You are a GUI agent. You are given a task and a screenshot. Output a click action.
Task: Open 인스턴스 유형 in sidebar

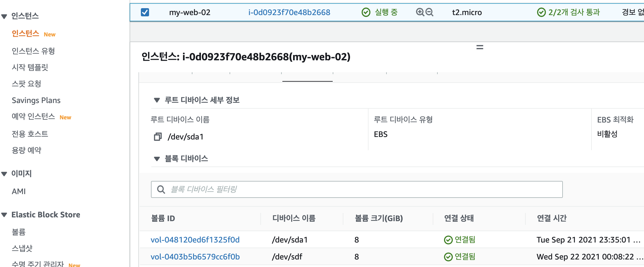pos(33,51)
